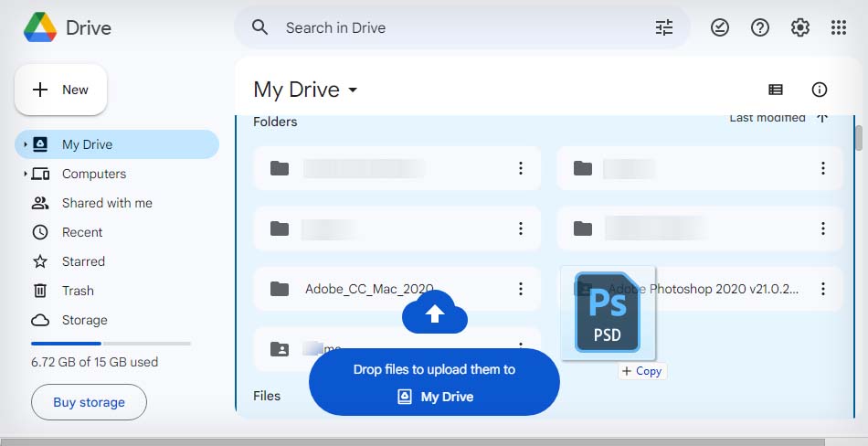This screenshot has height=446, width=868.
Task: Open more actions for Adobe Photoshop 2020 folder
Action: tap(823, 289)
